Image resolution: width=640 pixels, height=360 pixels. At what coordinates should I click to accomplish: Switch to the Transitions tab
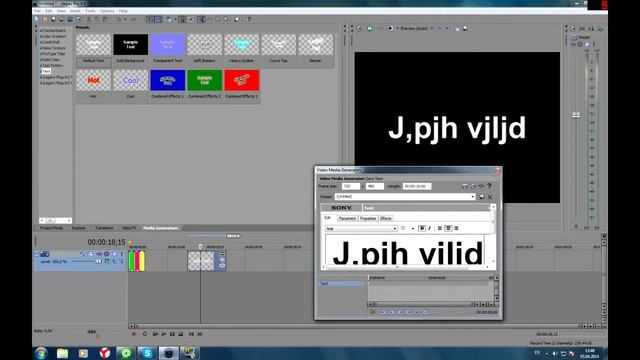pyautogui.click(x=104, y=228)
